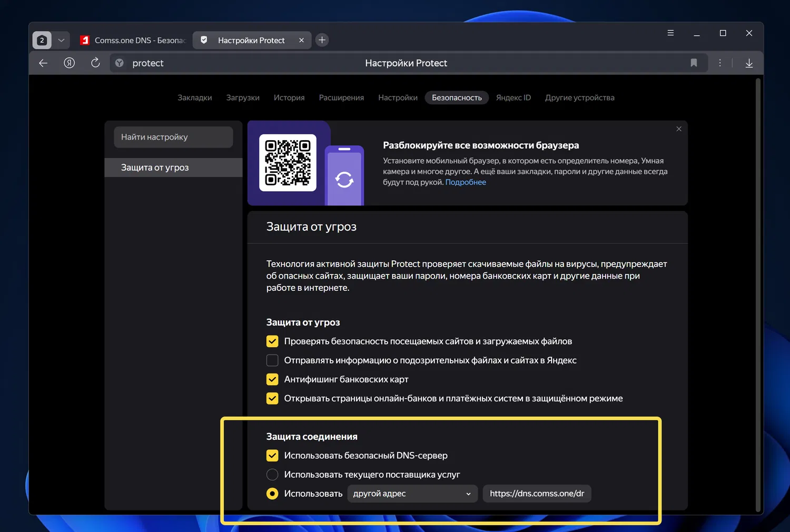Viewport: 790px width, 532px height.
Task: Reload the page with refresh icon
Action: pyautogui.click(x=95, y=63)
